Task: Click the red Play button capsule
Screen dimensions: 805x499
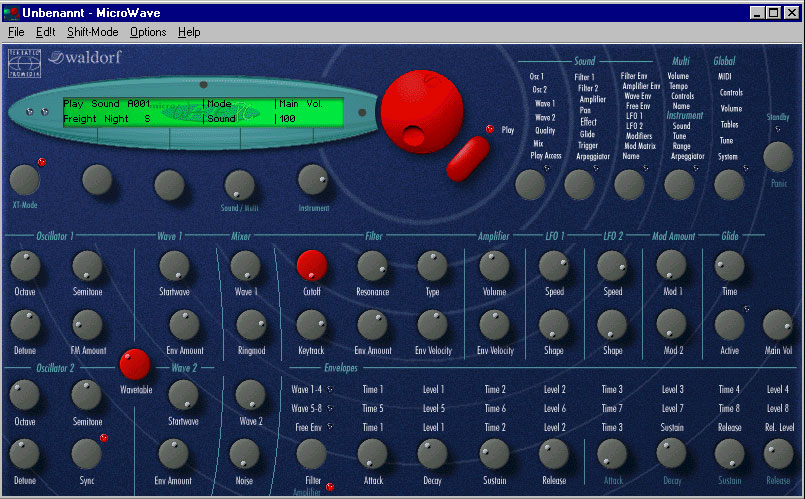Action: click(468, 159)
